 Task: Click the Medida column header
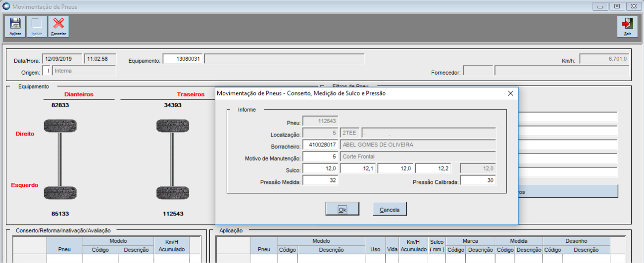[x=518, y=241]
